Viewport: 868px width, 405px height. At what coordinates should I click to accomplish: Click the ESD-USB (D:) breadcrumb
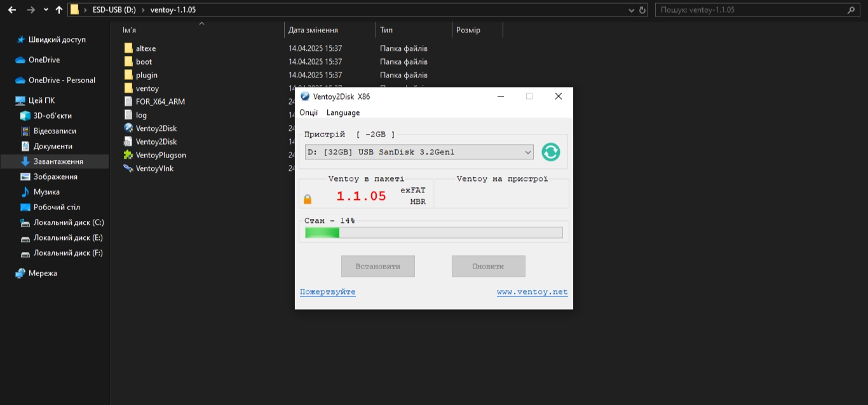point(115,10)
